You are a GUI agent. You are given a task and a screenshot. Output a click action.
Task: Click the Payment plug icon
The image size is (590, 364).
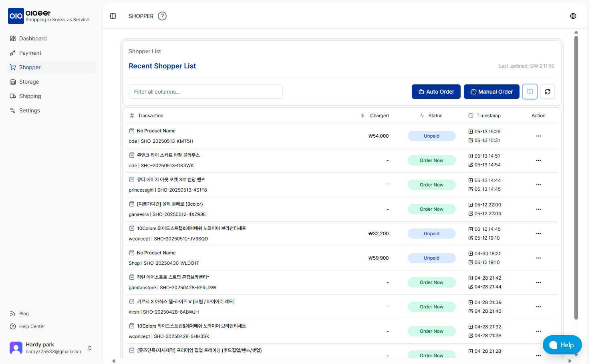point(13,53)
